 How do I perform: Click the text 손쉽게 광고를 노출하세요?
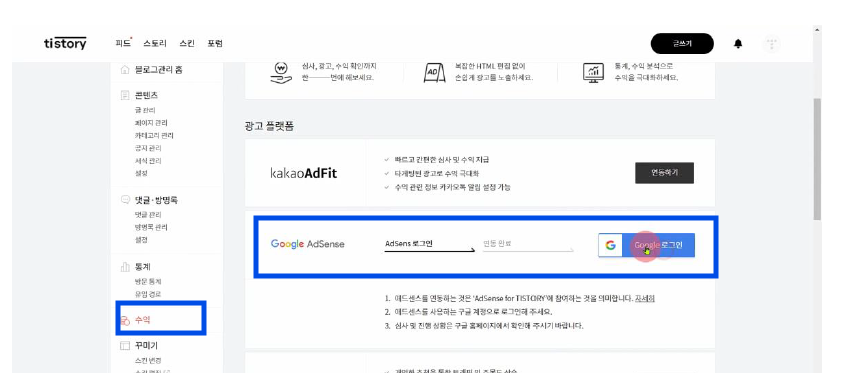coord(494,77)
